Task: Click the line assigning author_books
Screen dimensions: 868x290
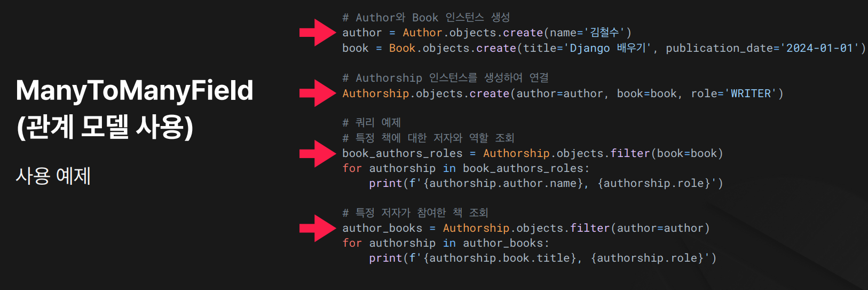Action: click(526, 228)
